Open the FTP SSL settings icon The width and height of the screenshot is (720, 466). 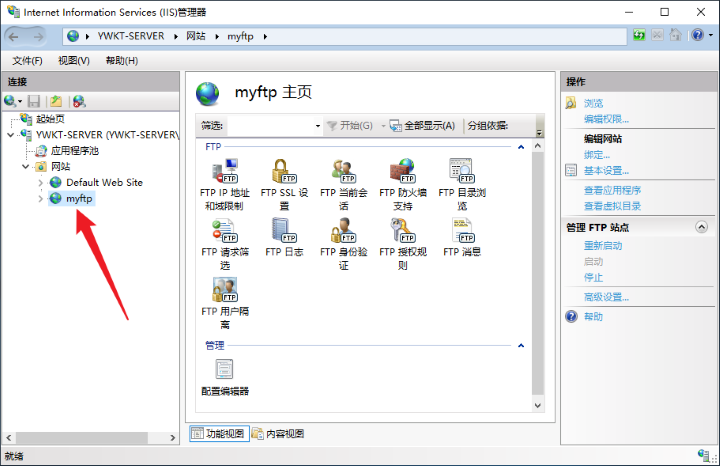(x=284, y=184)
